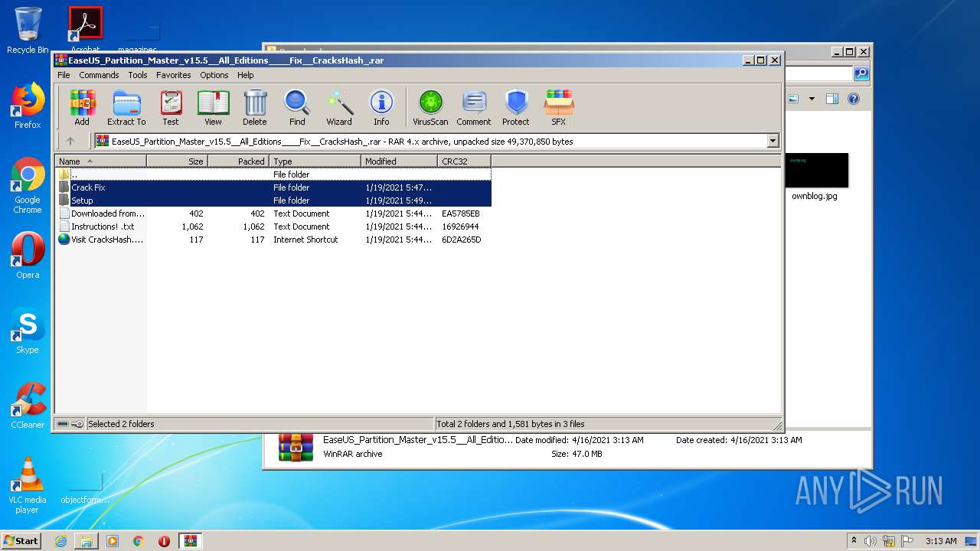Image resolution: width=980 pixels, height=551 pixels.
Task: Click the Test archive icon
Action: click(171, 107)
